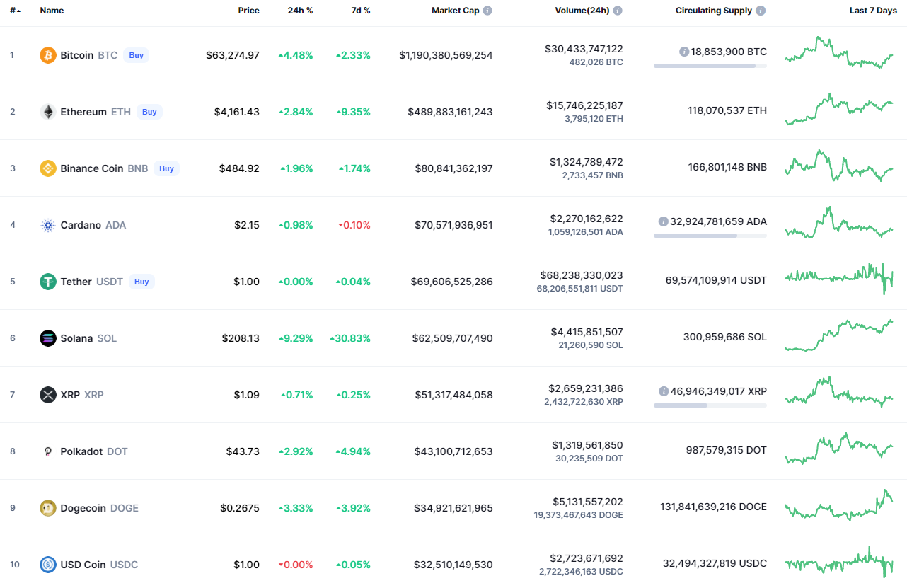This screenshot has width=907, height=588.
Task: Open the Binance Coin page link
Action: (91, 168)
